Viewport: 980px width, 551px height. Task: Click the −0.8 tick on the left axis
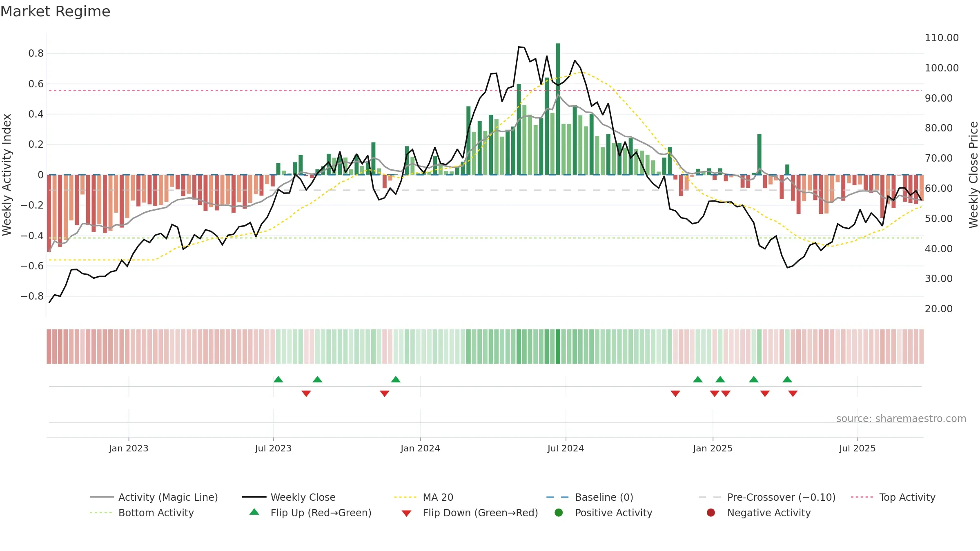(x=32, y=296)
